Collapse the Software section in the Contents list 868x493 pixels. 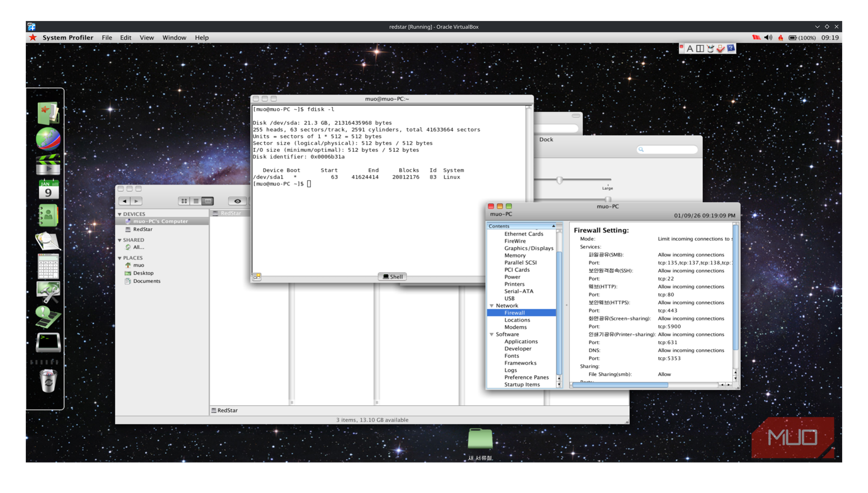(491, 334)
